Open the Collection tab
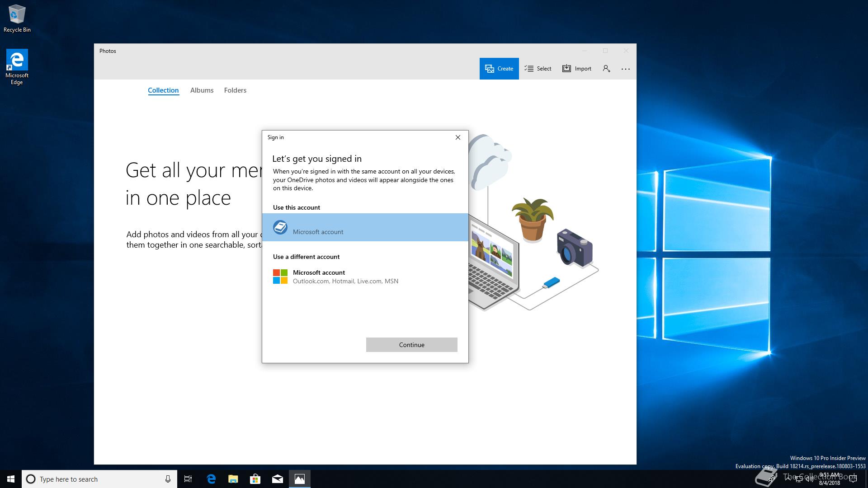 coord(163,90)
